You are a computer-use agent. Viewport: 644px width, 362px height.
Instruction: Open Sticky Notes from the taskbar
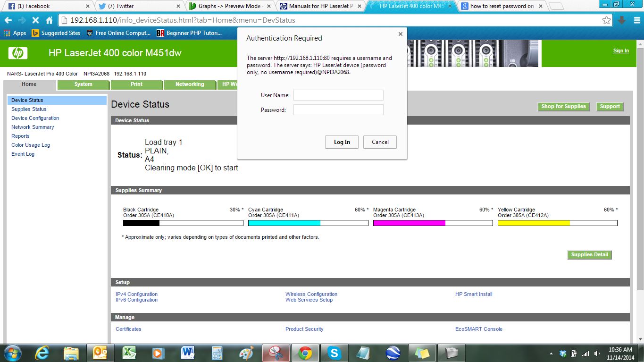pyautogui.click(x=422, y=353)
